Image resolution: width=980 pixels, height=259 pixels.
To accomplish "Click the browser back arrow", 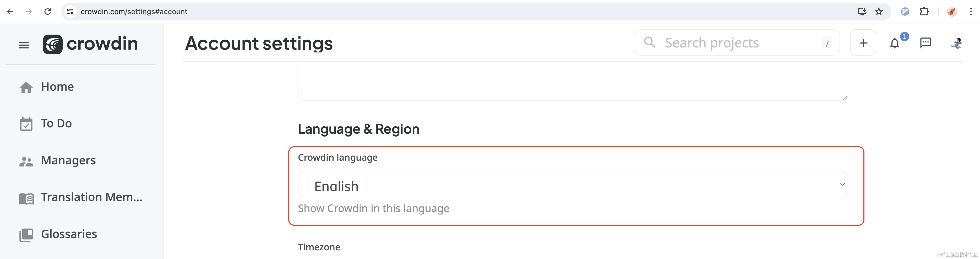I will pyautogui.click(x=10, y=12).
